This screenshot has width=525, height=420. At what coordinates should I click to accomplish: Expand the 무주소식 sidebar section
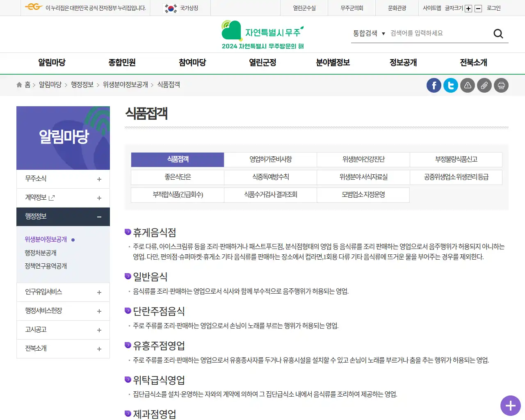pos(99,179)
